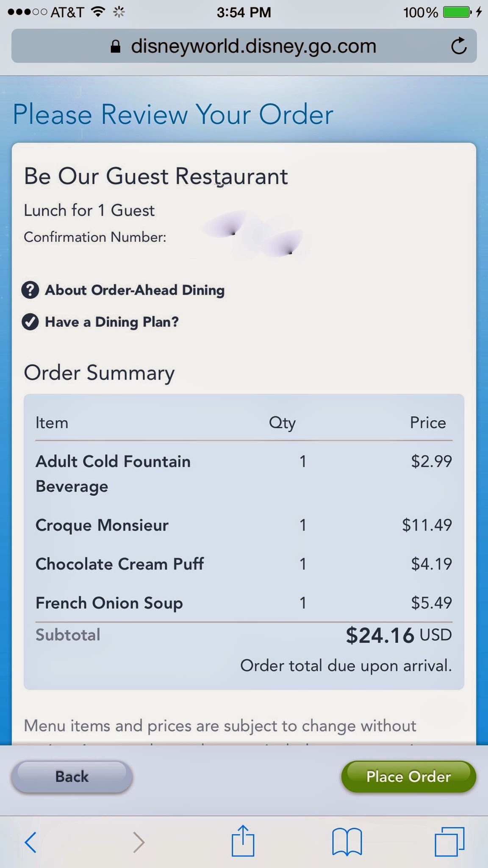Tap the question mark help icon
This screenshot has height=868, width=488.
tap(30, 290)
